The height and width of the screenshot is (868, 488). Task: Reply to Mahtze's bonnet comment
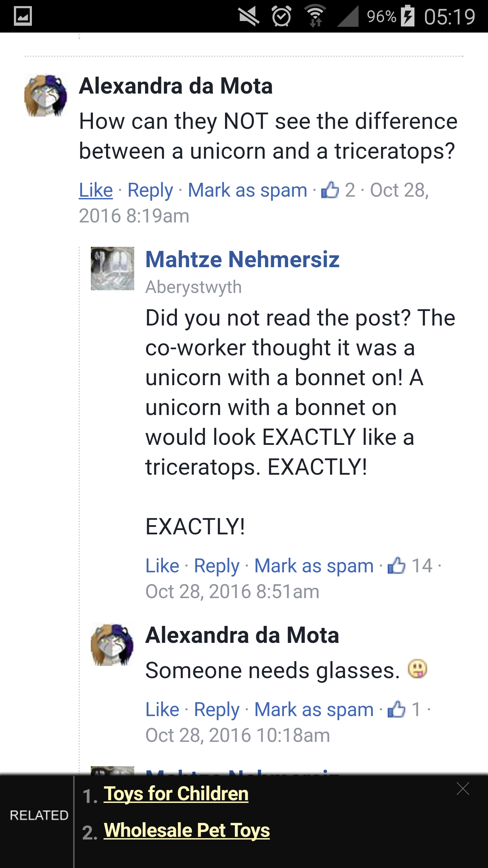pos(217,566)
